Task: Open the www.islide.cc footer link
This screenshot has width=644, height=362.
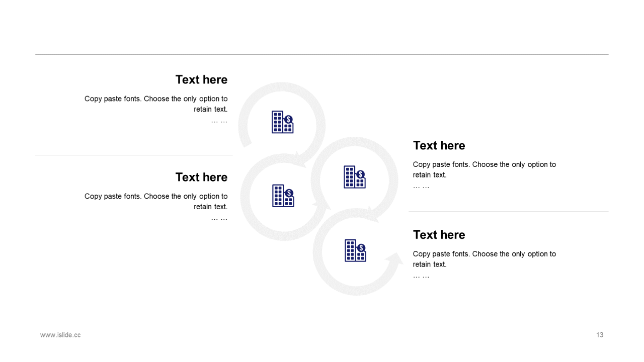Action: [x=60, y=335]
